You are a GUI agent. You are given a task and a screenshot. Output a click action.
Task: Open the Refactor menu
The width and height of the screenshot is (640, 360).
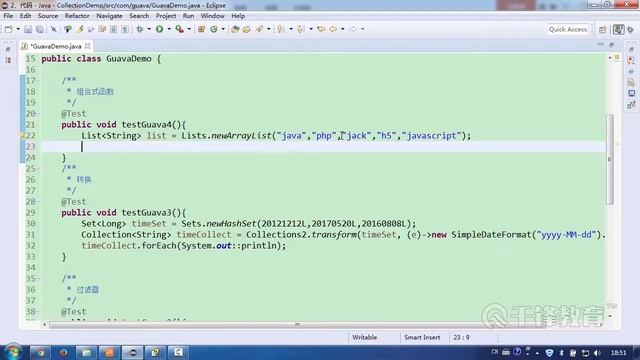point(77,16)
